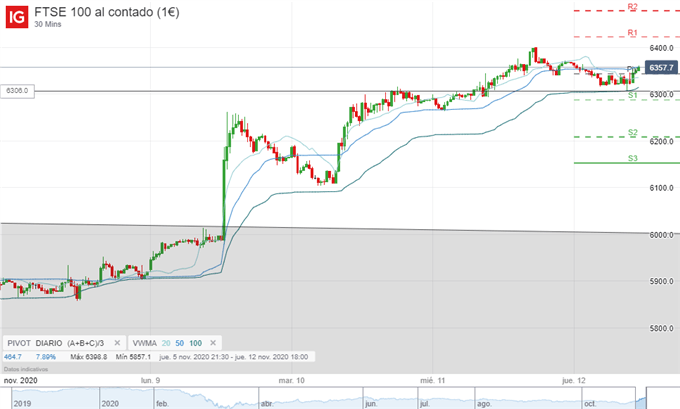Click the mar. 10 date label
The height and width of the screenshot is (409, 680).
(x=291, y=380)
